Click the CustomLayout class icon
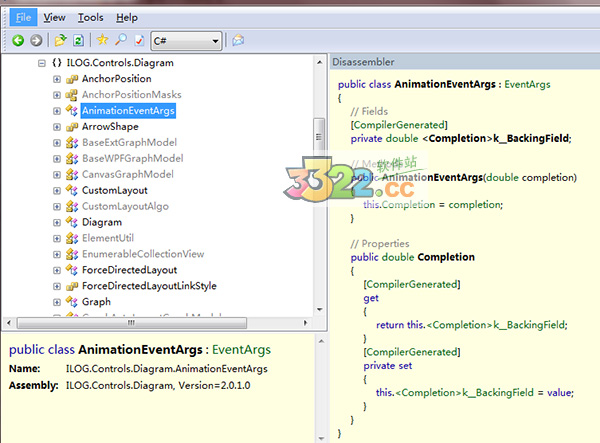Image resolution: width=600 pixels, height=443 pixels. click(x=72, y=190)
